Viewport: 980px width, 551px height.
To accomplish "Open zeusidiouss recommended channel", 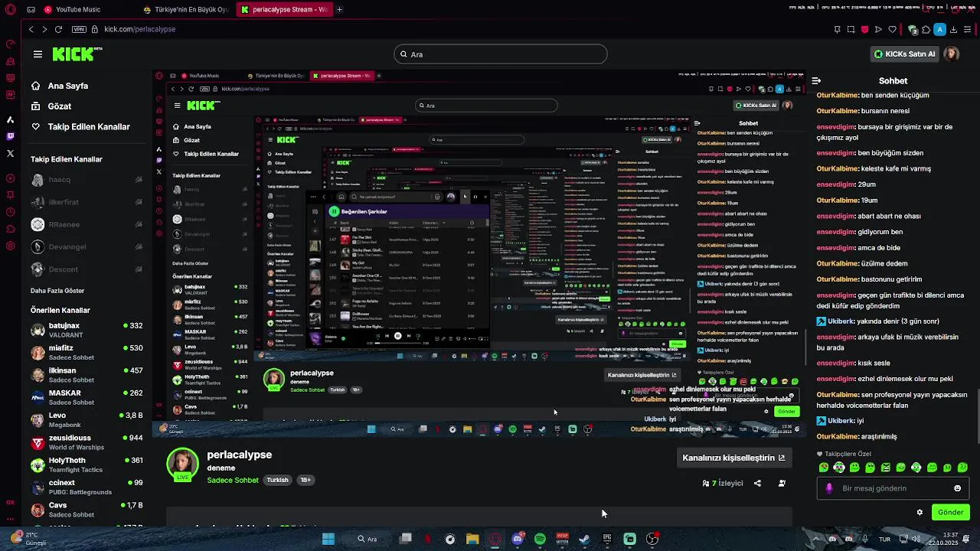I will 87,442.
